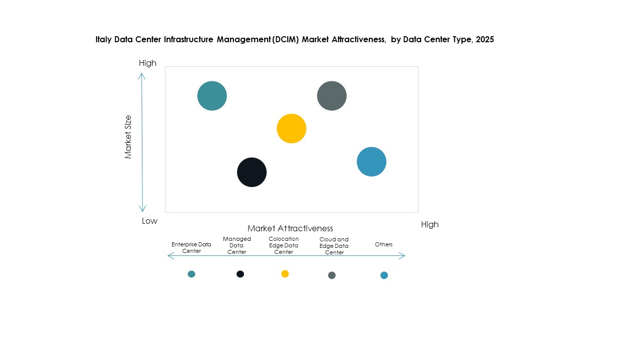Click the Managed Data Center category label
644x362 pixels.
236,245
